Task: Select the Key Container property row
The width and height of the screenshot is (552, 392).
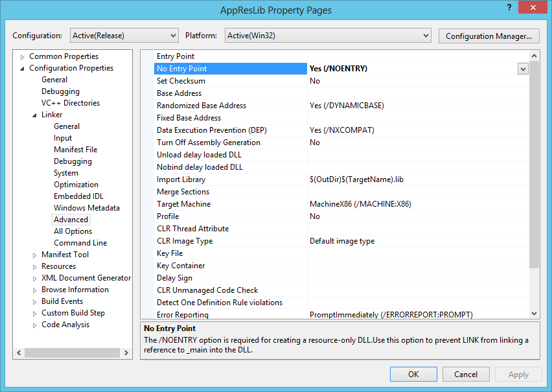Action: 341,266
